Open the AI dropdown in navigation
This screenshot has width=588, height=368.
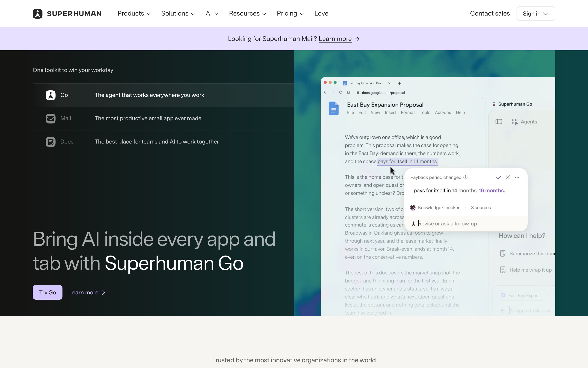212,13
